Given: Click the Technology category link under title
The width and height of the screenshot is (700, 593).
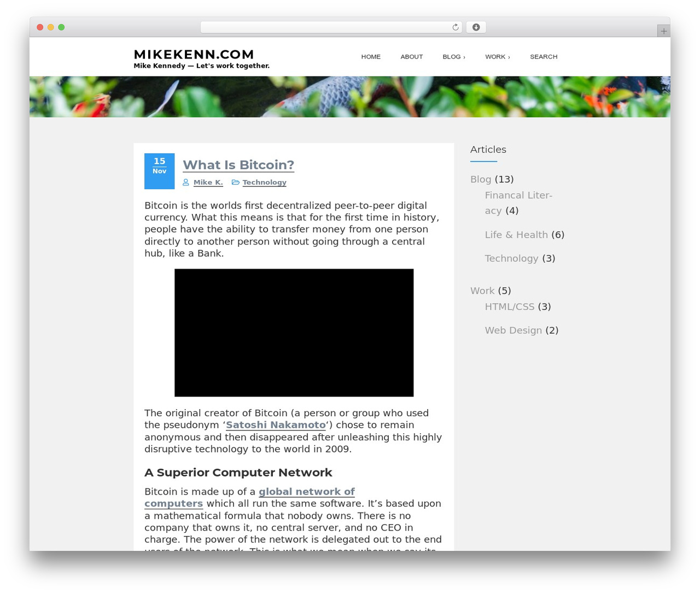Looking at the screenshot, I should click(x=264, y=182).
